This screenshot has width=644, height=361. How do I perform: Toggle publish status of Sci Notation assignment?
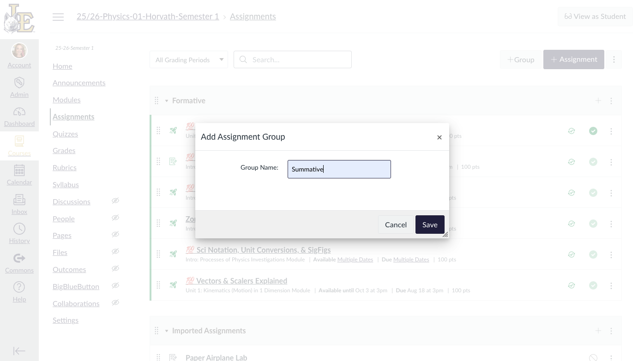pos(593,254)
